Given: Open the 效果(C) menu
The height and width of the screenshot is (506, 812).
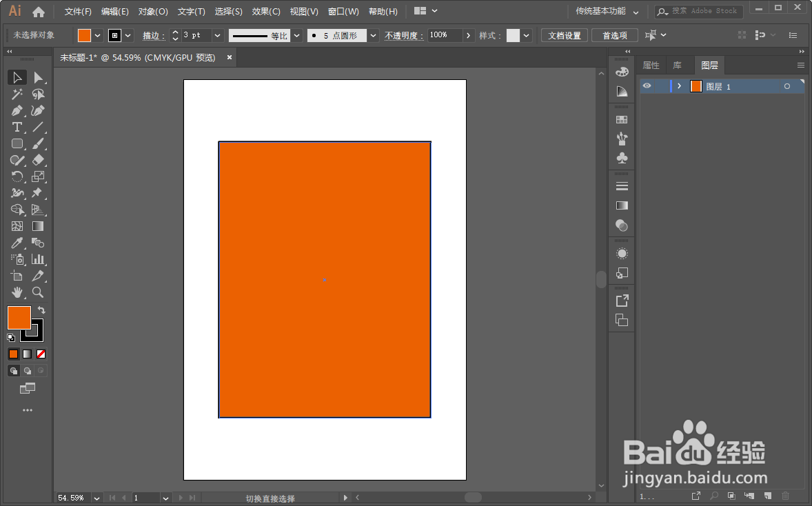Looking at the screenshot, I should pos(266,12).
